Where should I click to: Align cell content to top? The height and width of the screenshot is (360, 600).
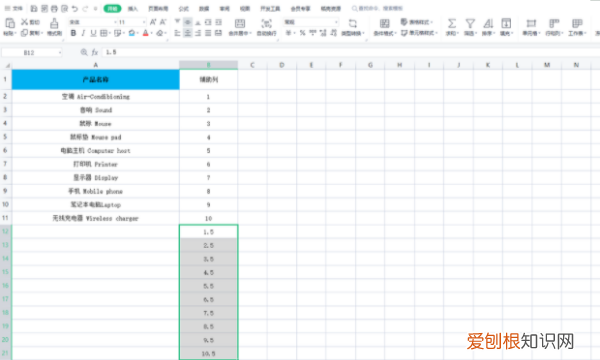pos(177,22)
